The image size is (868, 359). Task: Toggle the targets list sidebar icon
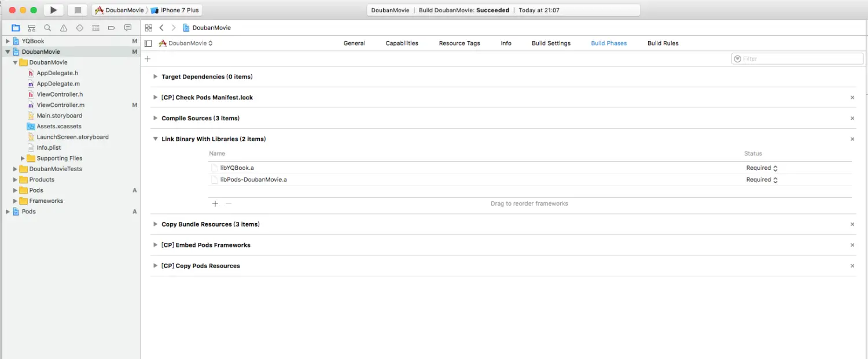[148, 43]
